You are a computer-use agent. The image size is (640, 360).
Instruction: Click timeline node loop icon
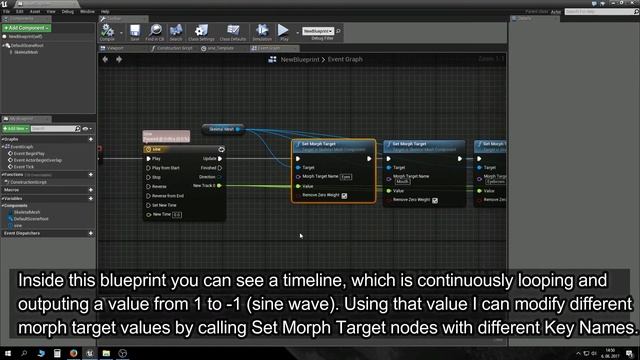tap(221, 149)
